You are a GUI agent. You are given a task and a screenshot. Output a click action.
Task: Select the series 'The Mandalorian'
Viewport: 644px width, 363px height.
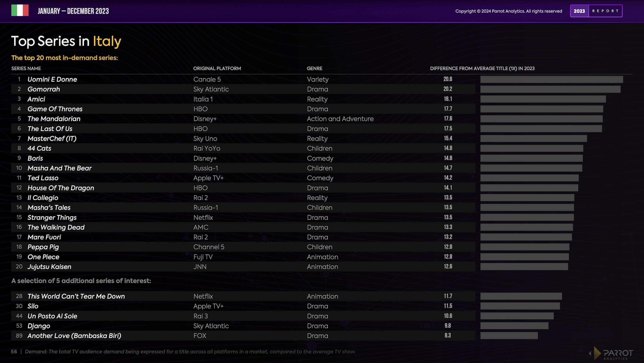54,119
